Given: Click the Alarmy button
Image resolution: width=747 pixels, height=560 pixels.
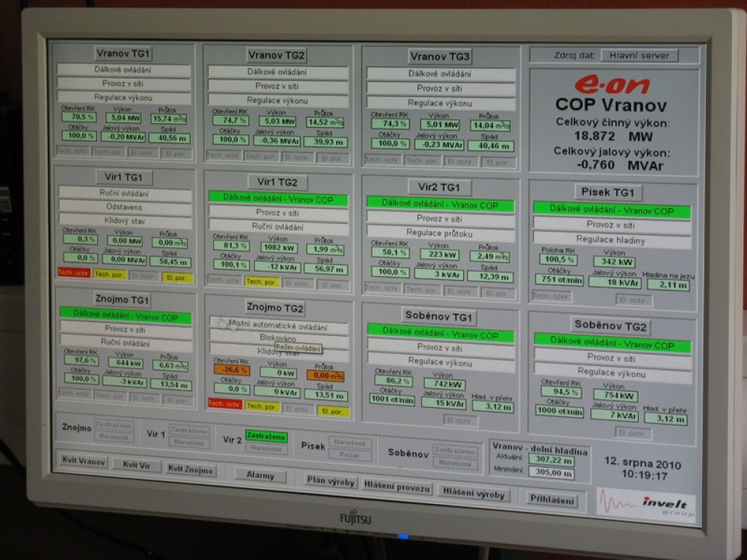Looking at the screenshot, I should (260, 475).
